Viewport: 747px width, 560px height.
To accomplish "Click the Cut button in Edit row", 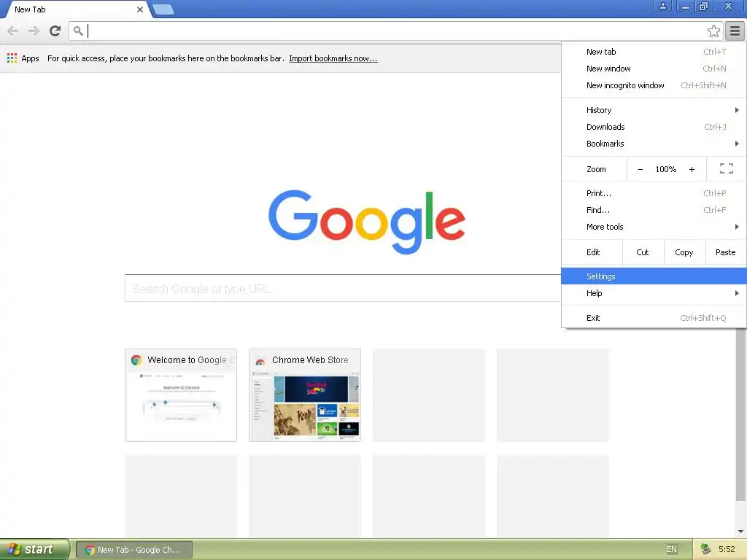I will click(643, 252).
